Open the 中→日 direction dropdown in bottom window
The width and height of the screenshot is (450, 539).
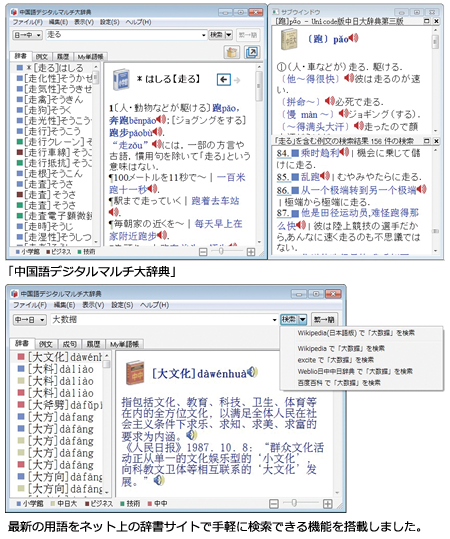30,320
